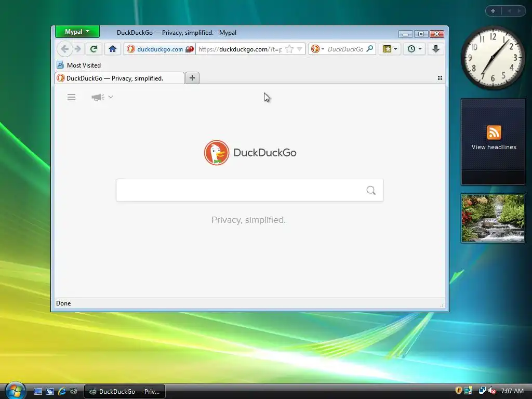The height and width of the screenshot is (399, 532).
Task: Click the megaphone announcements icon
Action: (98, 97)
